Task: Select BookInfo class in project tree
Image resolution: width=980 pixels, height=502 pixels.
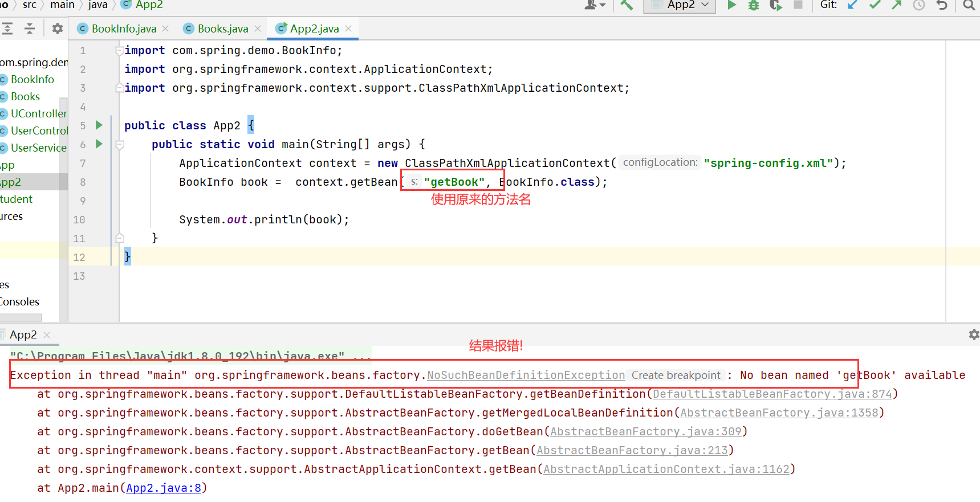Action: [32, 79]
